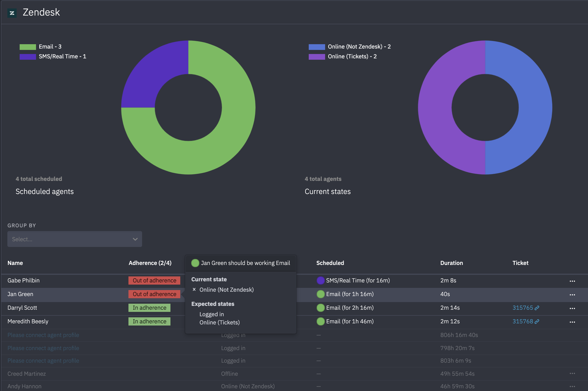Select the Gabe Philbin name cell
The height and width of the screenshot is (391, 588).
coord(23,280)
